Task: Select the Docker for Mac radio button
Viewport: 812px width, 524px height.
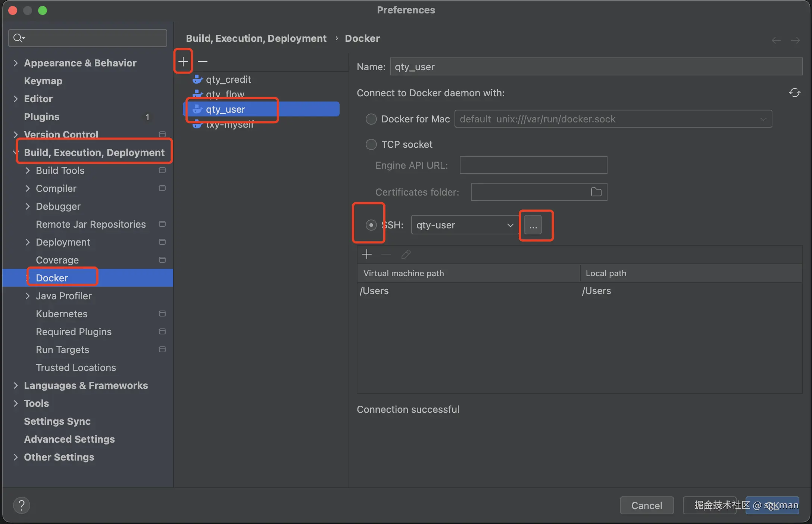Action: coord(371,119)
